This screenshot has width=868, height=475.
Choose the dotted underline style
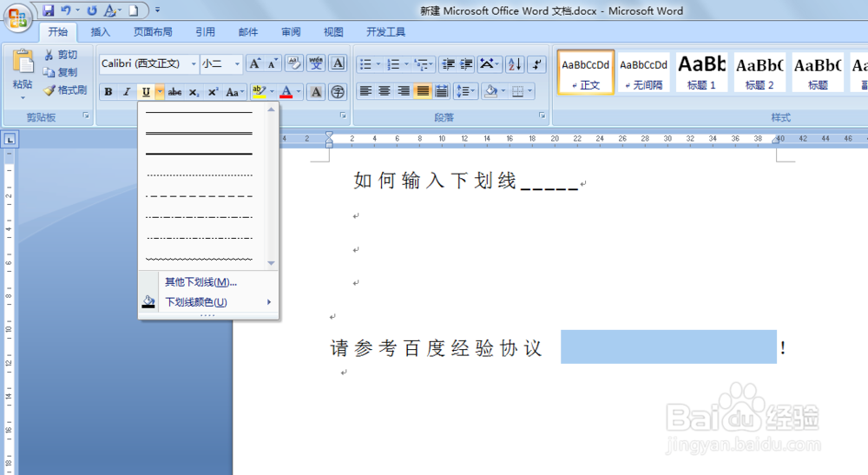click(200, 175)
